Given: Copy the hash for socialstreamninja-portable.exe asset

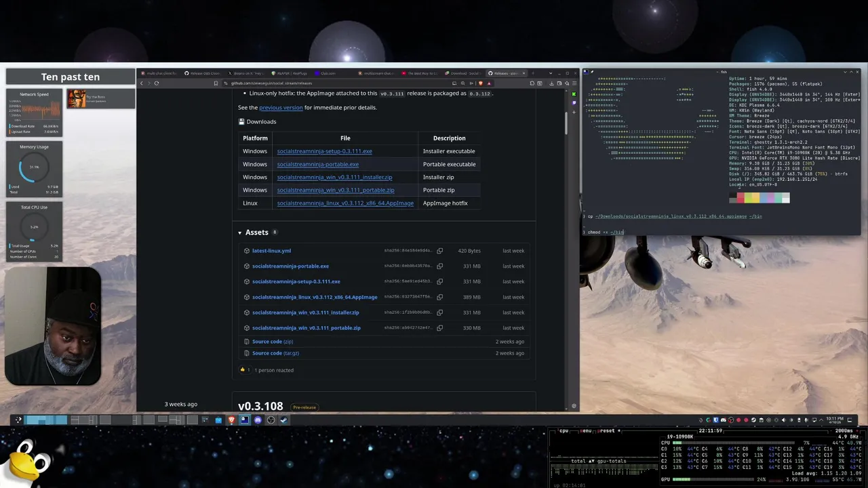Looking at the screenshot, I should click(439, 266).
